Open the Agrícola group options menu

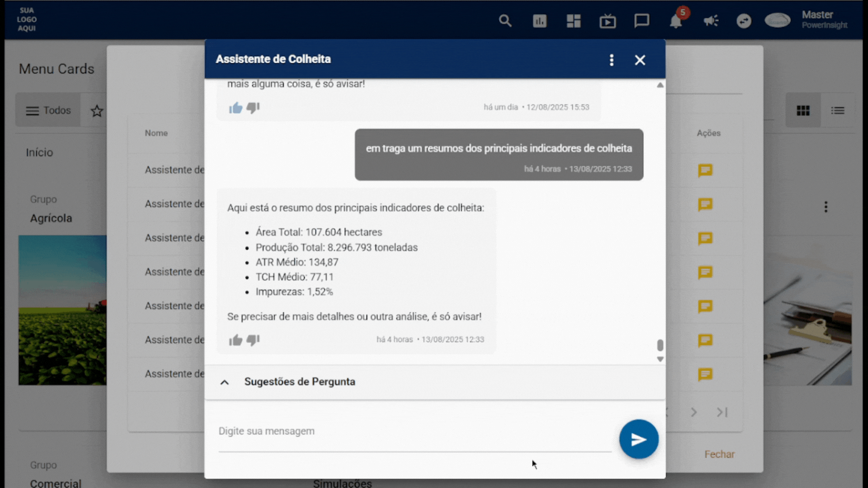(x=826, y=207)
